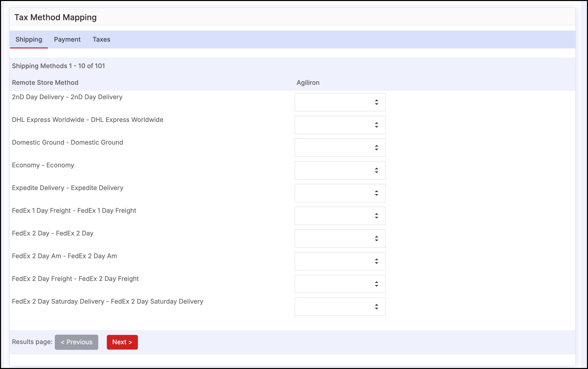The height and width of the screenshot is (369, 588).
Task: Switch to the Taxes tab
Action: click(x=101, y=39)
